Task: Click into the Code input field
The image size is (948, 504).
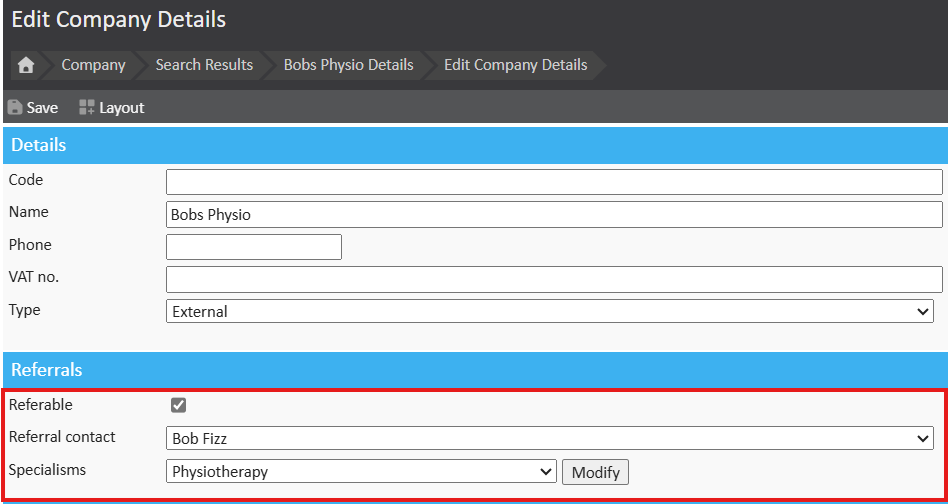Action: 554,182
